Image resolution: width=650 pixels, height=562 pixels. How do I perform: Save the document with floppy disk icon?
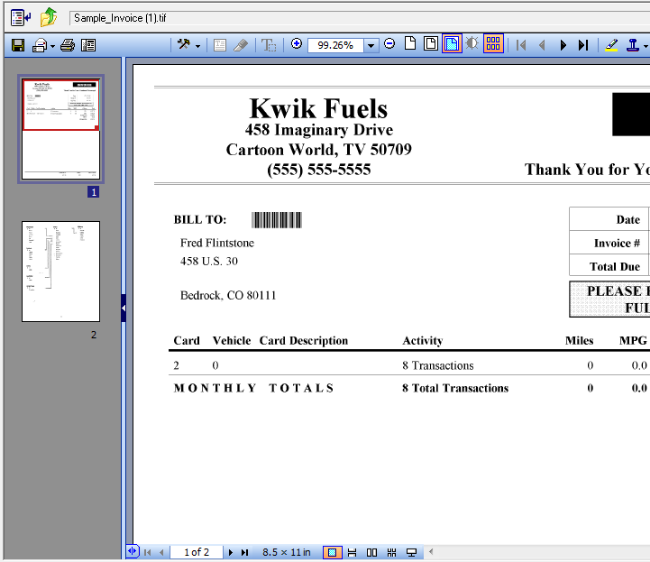tap(18, 45)
